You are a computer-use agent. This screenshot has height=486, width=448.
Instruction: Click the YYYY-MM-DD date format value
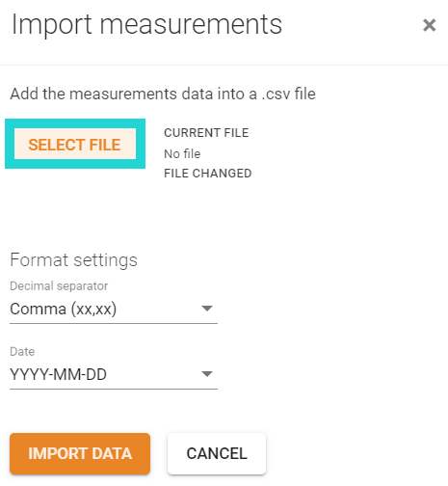pyautogui.click(x=58, y=374)
